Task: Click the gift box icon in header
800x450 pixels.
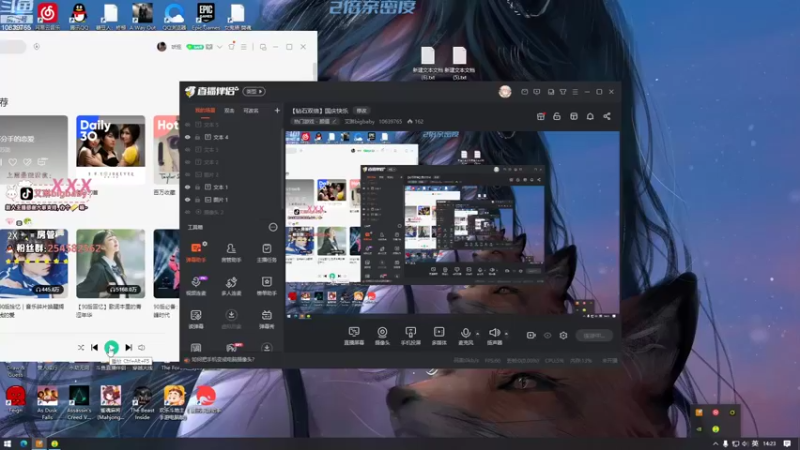Action: (541, 116)
